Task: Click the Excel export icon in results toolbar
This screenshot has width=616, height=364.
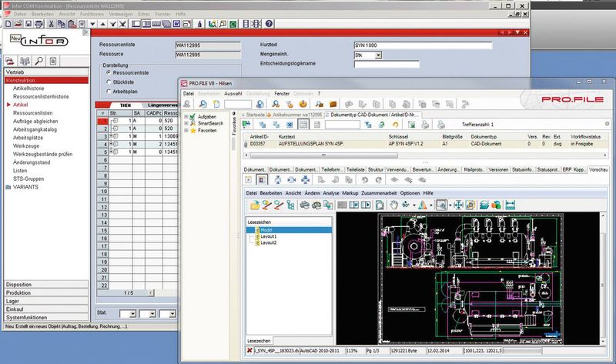Action: tap(411, 125)
